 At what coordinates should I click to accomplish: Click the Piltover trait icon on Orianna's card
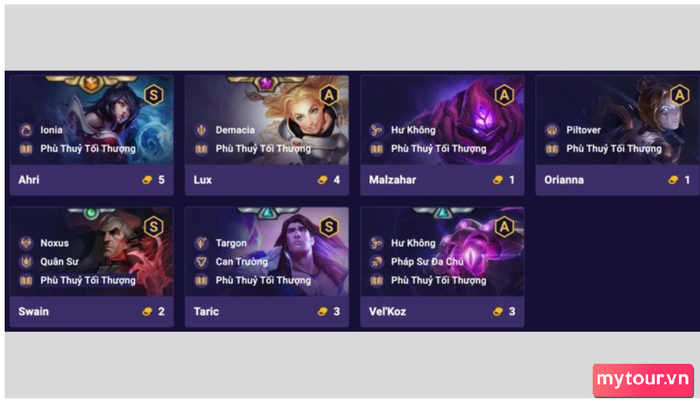(552, 130)
